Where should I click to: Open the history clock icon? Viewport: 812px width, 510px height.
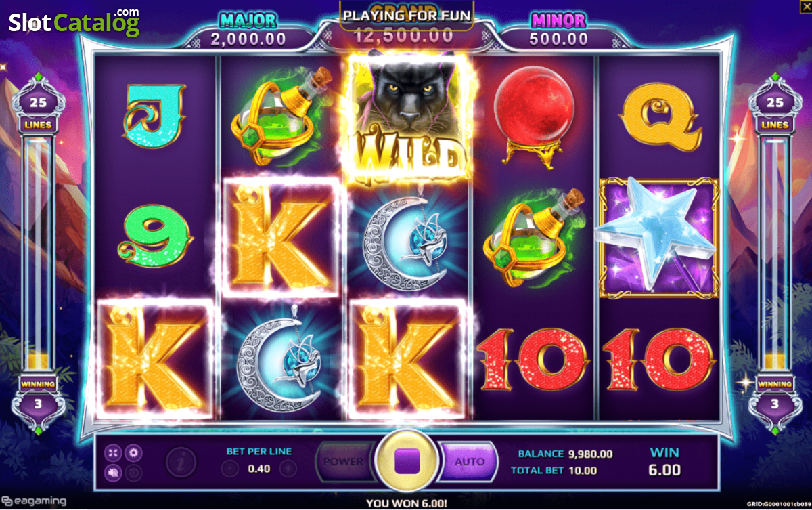[x=134, y=472]
